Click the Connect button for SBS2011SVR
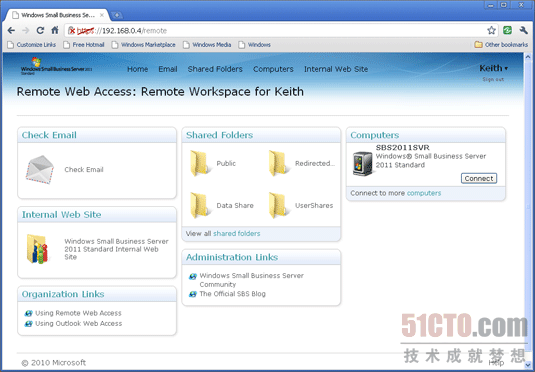The height and width of the screenshot is (372, 535). point(479,178)
